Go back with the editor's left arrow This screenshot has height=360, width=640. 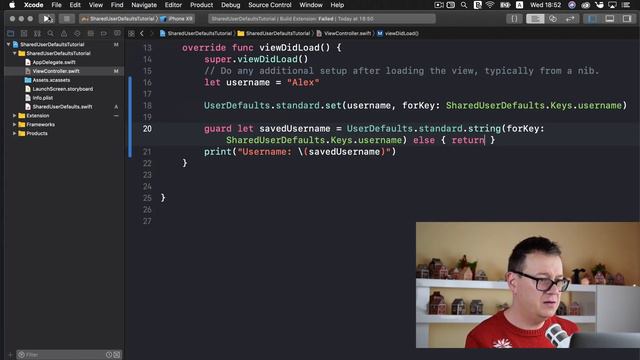pos(142,33)
